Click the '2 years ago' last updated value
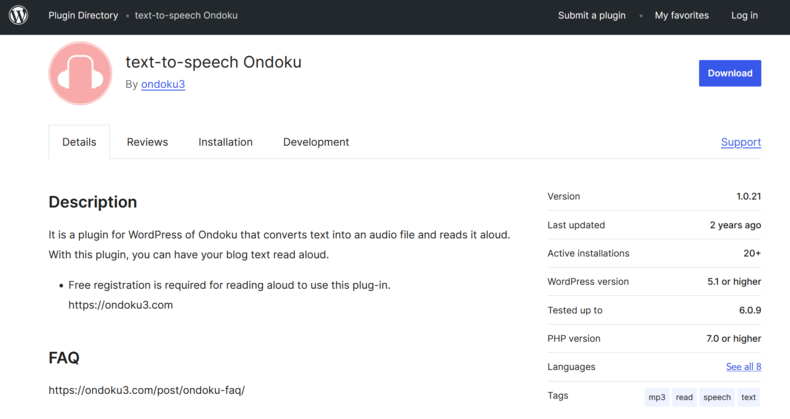The height and width of the screenshot is (419, 790). pos(735,225)
